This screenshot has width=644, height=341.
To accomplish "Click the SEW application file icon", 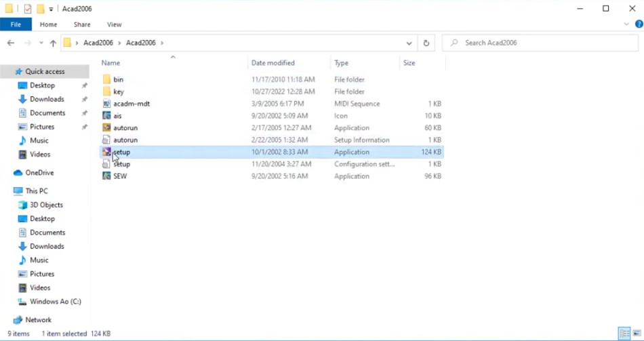I will click(106, 176).
